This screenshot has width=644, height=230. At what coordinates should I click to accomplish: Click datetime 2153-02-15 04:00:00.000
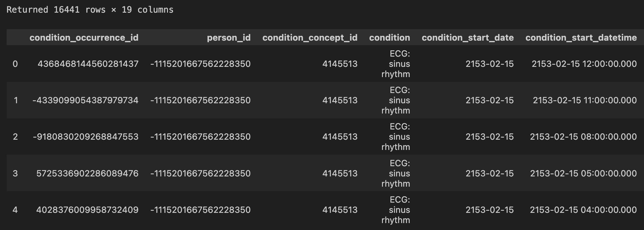pos(583,210)
